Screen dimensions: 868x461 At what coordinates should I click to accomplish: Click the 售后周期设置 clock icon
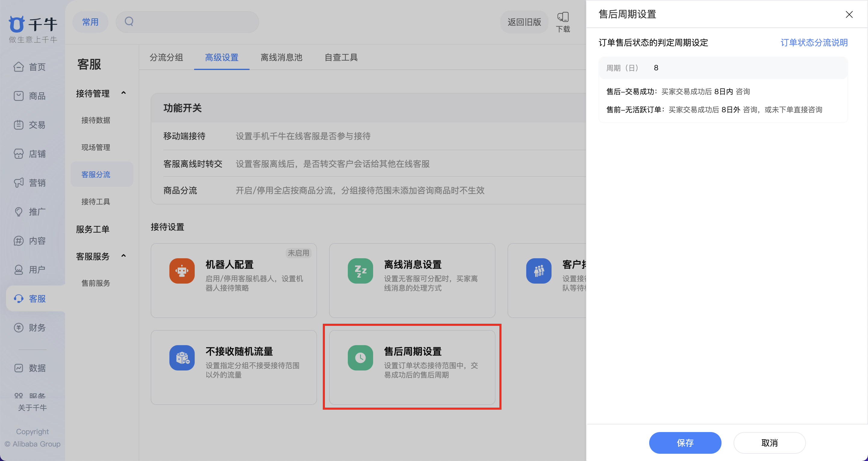(x=360, y=358)
